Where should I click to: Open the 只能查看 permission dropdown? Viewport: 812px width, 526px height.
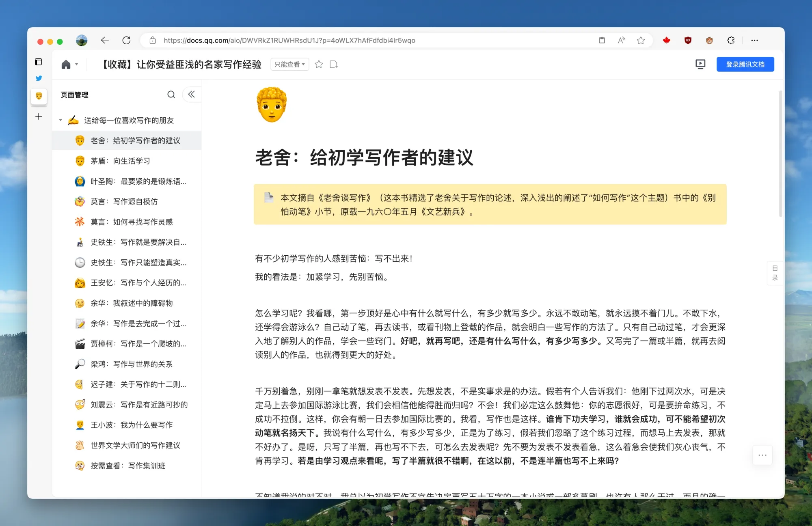point(289,64)
